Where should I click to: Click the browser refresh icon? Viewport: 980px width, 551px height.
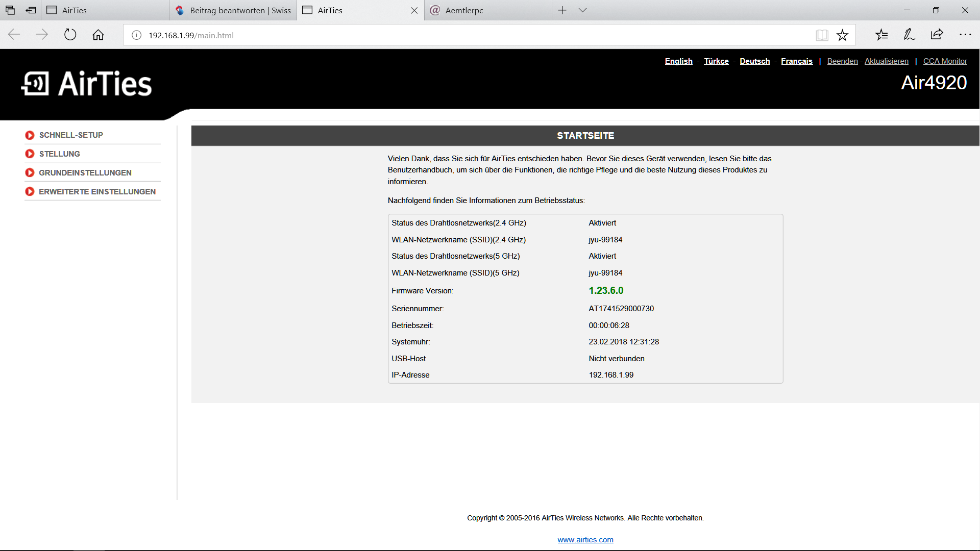click(x=70, y=35)
